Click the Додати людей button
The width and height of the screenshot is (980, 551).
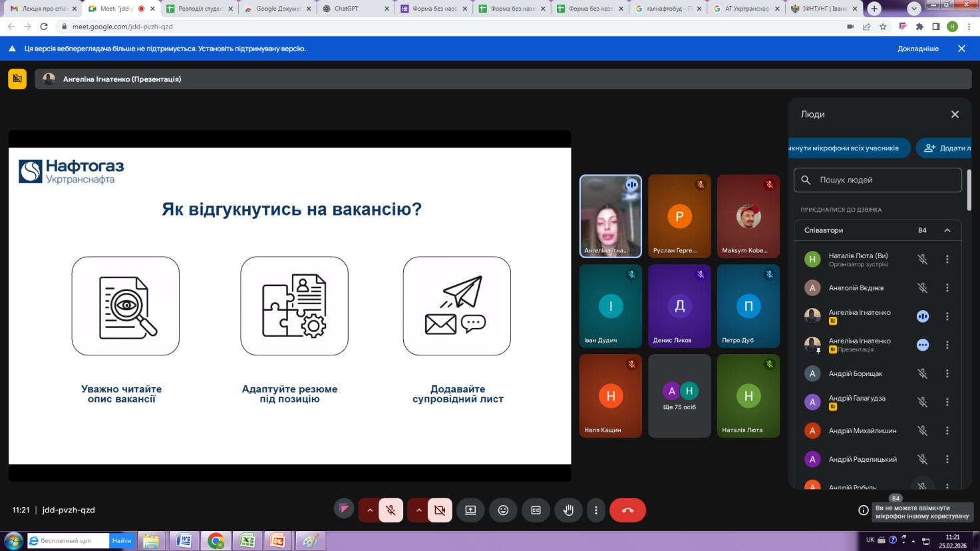[943, 148]
